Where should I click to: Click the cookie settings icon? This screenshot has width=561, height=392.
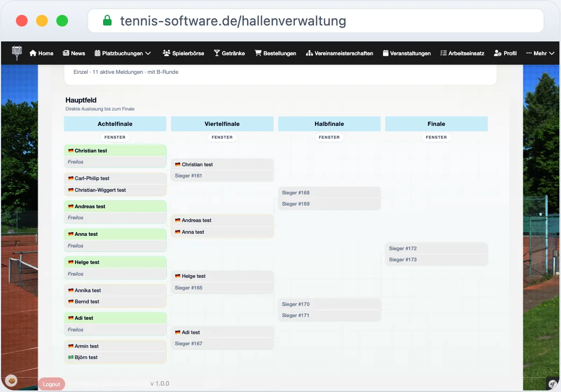[x=12, y=380]
